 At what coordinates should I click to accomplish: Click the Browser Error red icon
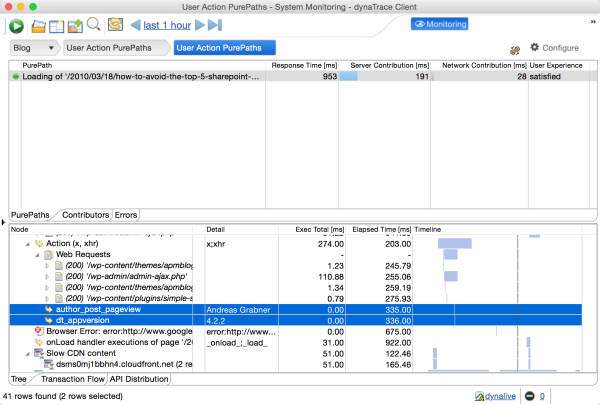[39, 331]
